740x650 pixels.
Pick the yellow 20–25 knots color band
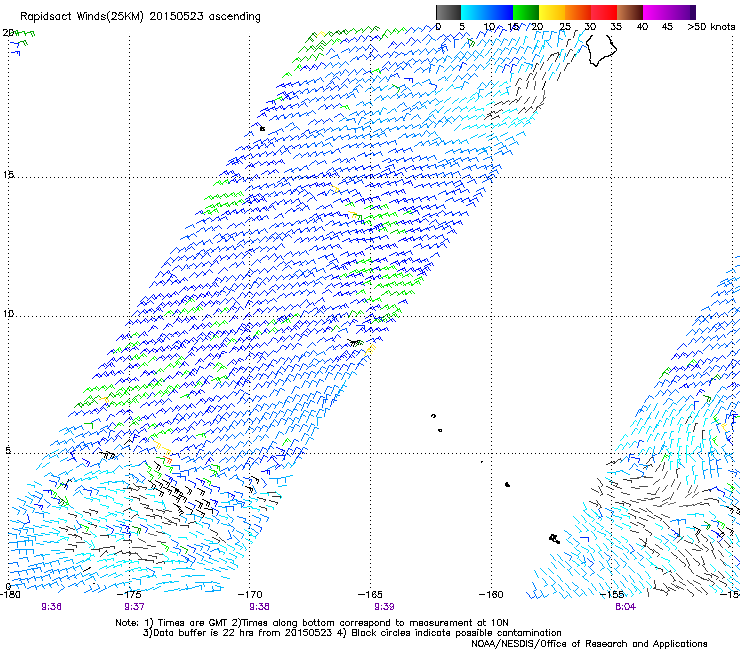(552, 12)
